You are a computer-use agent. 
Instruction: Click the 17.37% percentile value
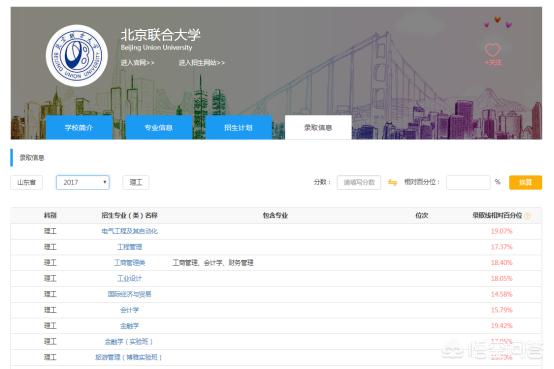(501, 247)
